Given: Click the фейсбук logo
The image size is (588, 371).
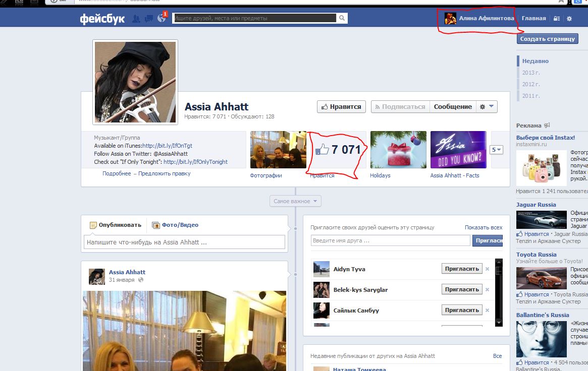Looking at the screenshot, I should coord(102,18).
